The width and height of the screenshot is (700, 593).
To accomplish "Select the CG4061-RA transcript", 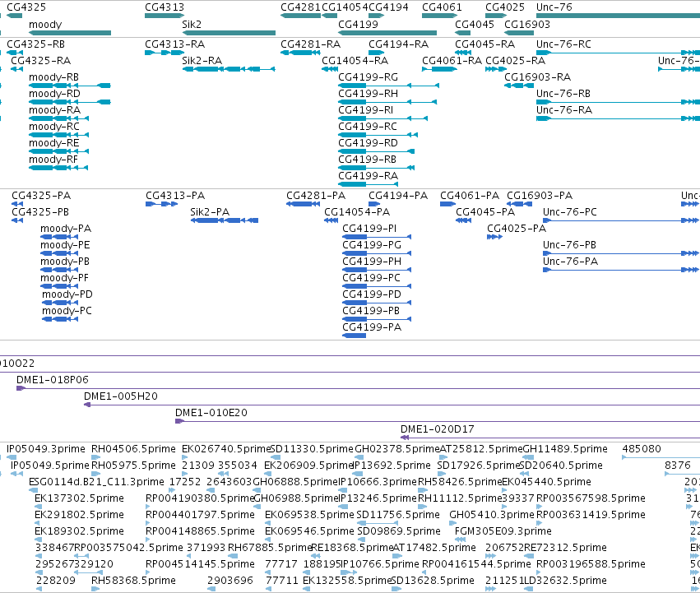I will [x=440, y=69].
